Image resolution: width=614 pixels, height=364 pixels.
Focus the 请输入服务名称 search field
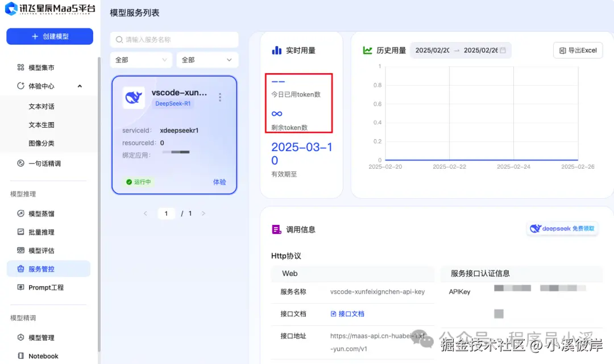tap(175, 40)
